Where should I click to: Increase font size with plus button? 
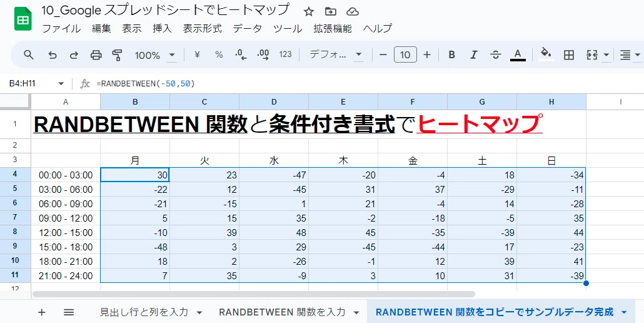(427, 54)
